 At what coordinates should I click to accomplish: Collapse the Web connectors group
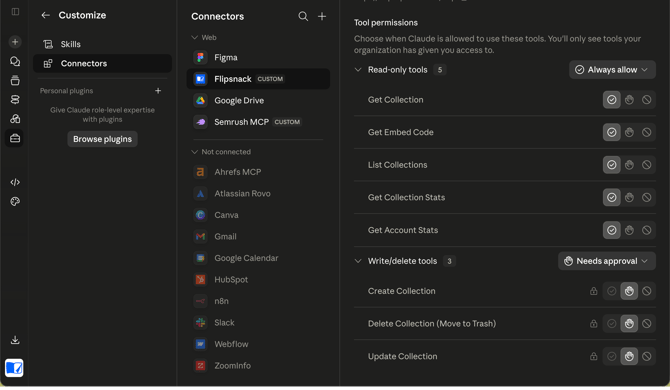tap(194, 38)
